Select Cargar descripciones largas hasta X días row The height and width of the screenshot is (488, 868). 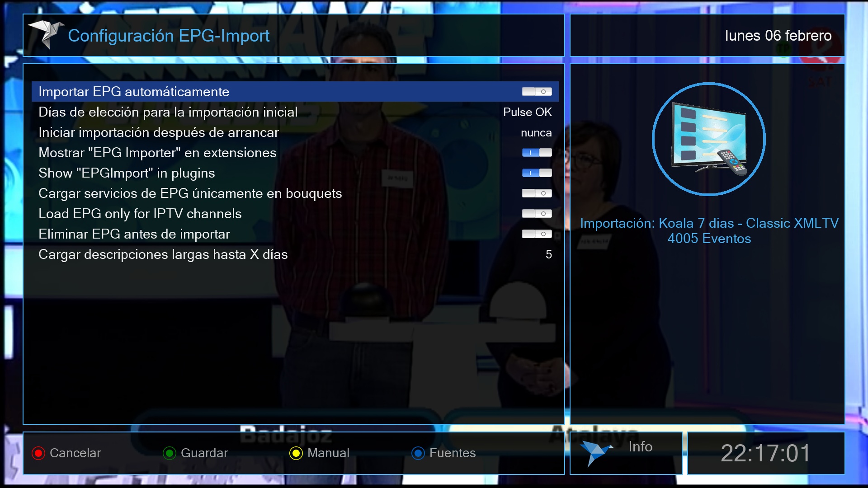click(163, 254)
